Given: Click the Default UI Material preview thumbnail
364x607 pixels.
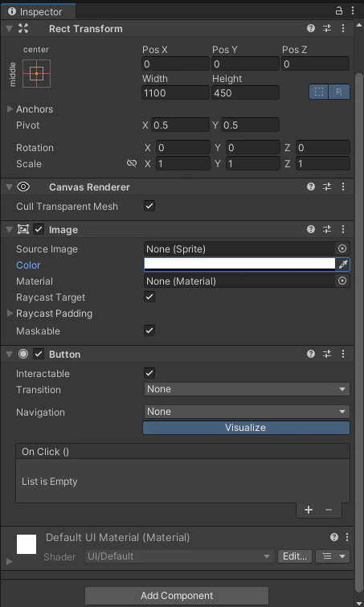Looking at the screenshot, I should click(27, 544).
